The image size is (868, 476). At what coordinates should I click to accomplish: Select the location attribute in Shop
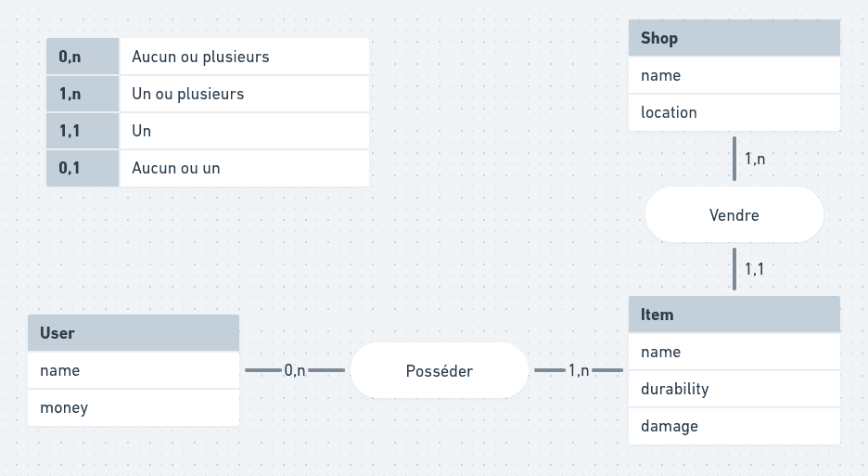[x=734, y=112]
